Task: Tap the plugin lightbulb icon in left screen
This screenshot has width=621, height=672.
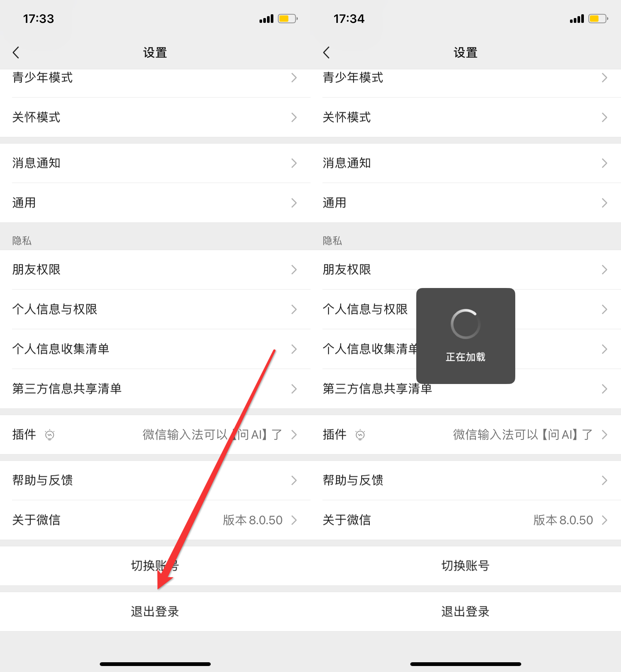Action: click(49, 435)
